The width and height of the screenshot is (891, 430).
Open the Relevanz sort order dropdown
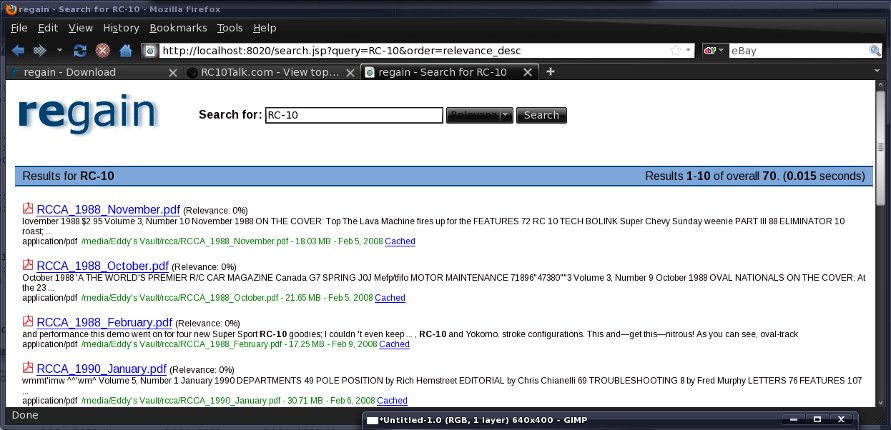click(x=480, y=115)
